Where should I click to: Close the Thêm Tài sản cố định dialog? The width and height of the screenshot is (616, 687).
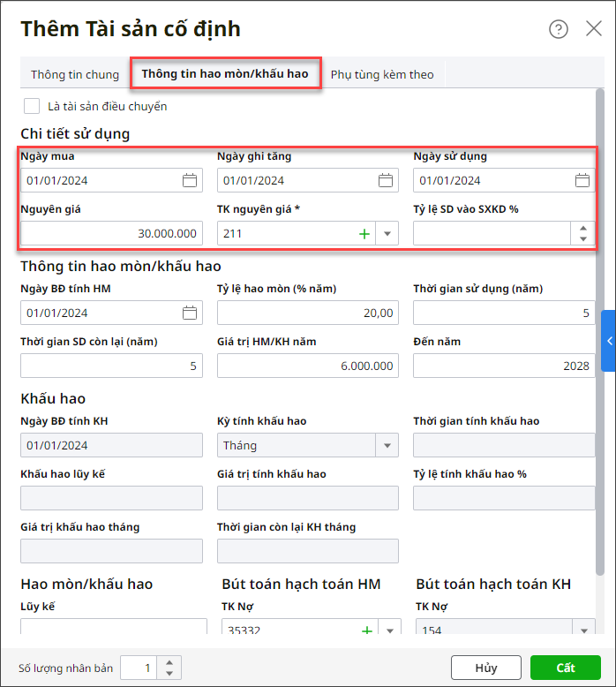[x=594, y=29]
